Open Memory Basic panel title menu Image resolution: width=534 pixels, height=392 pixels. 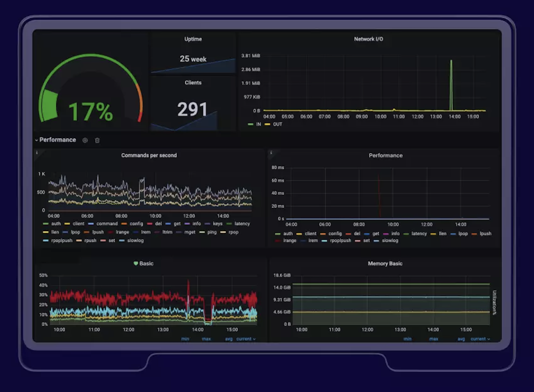(385, 264)
